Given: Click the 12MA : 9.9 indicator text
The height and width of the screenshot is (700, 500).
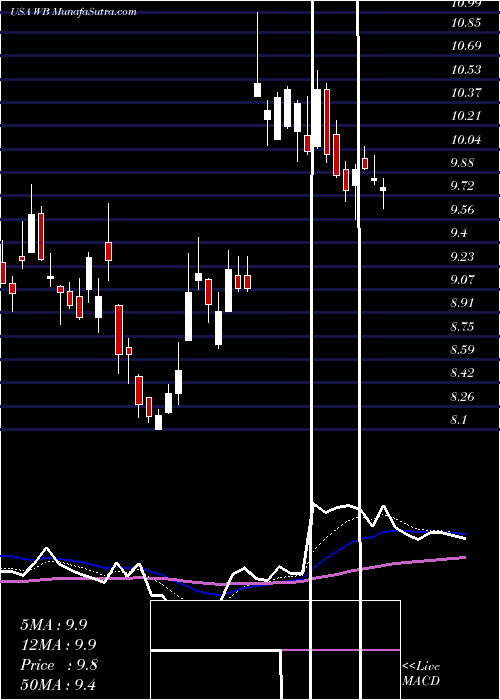Looking at the screenshot, I should 58,645.
